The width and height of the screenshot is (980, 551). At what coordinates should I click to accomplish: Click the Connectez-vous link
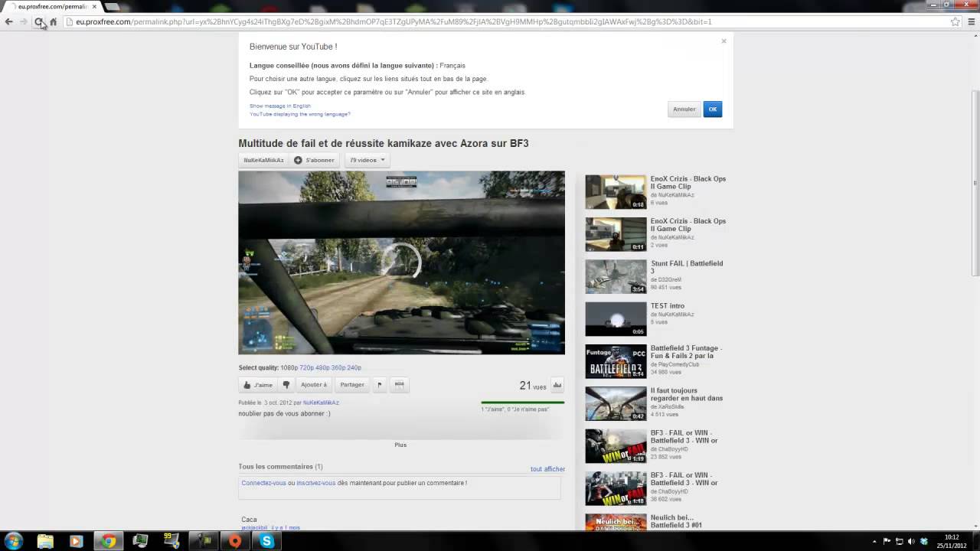tap(263, 483)
